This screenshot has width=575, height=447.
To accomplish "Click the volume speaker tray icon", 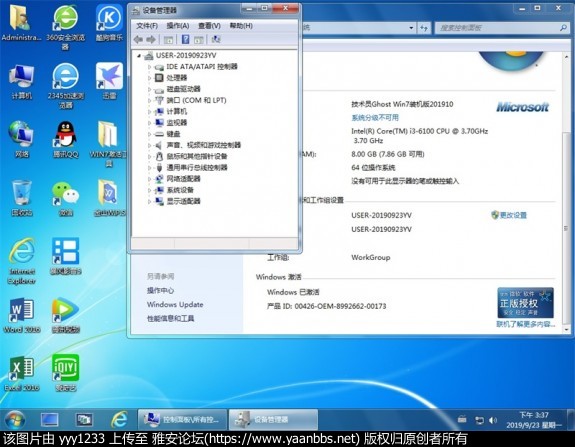I will click(x=493, y=420).
